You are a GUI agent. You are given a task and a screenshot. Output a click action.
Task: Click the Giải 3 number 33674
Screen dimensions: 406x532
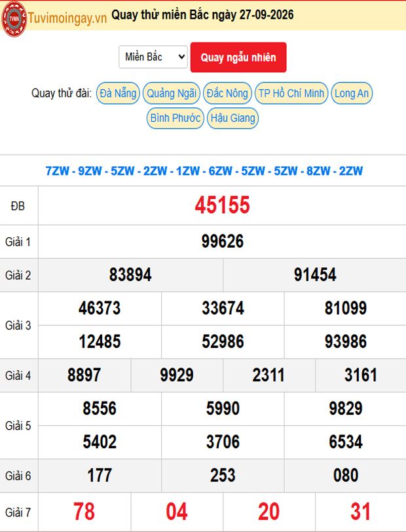pyautogui.click(x=223, y=308)
